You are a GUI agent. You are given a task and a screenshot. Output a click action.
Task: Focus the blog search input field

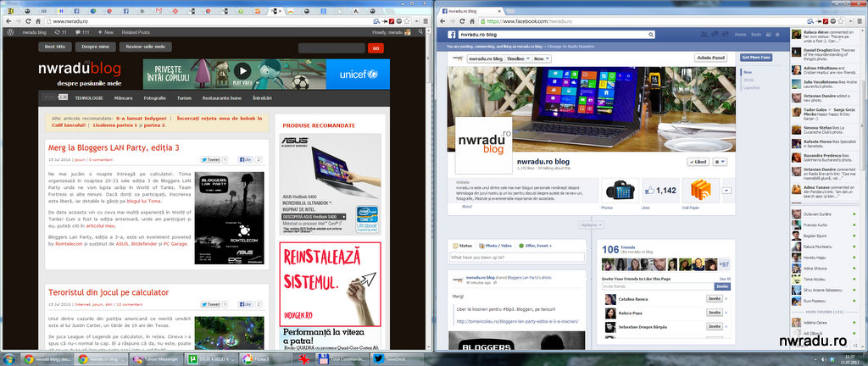[331, 48]
